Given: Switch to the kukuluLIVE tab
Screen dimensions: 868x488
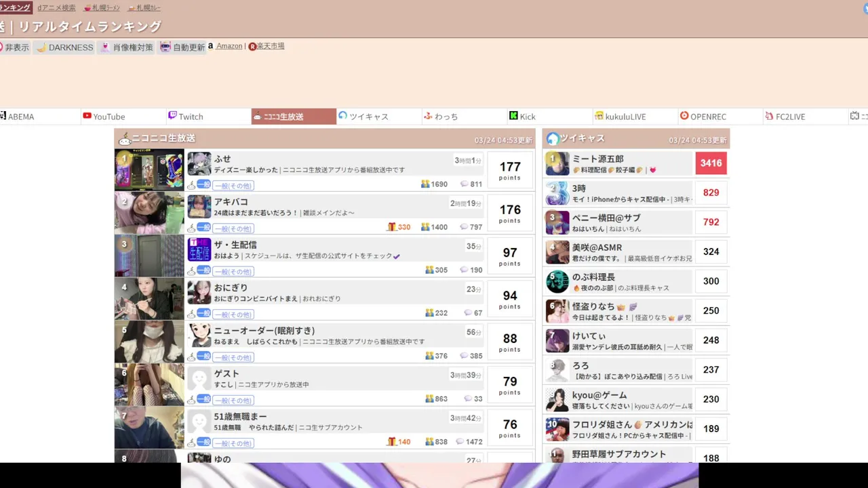Looking at the screenshot, I should click(635, 117).
